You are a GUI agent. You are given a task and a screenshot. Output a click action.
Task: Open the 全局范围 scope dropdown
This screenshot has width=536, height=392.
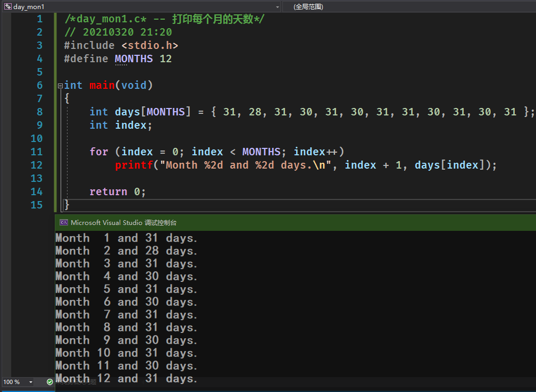(409, 7)
